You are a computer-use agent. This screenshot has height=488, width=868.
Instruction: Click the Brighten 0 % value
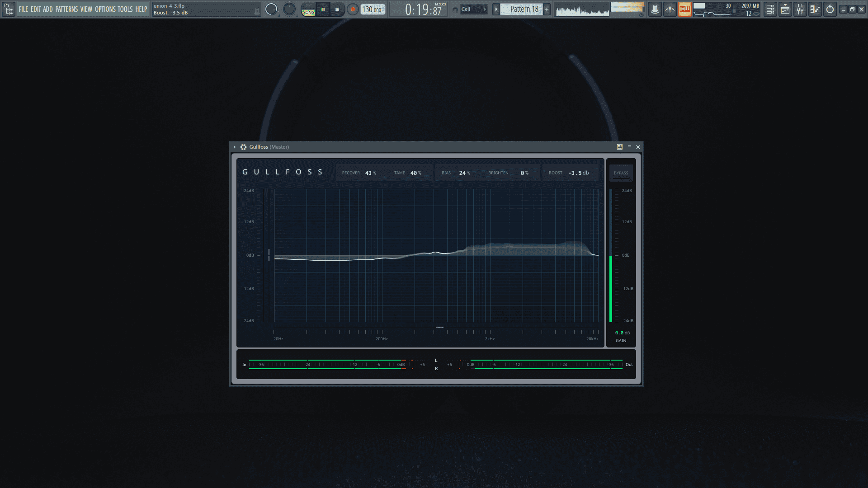pyautogui.click(x=524, y=173)
